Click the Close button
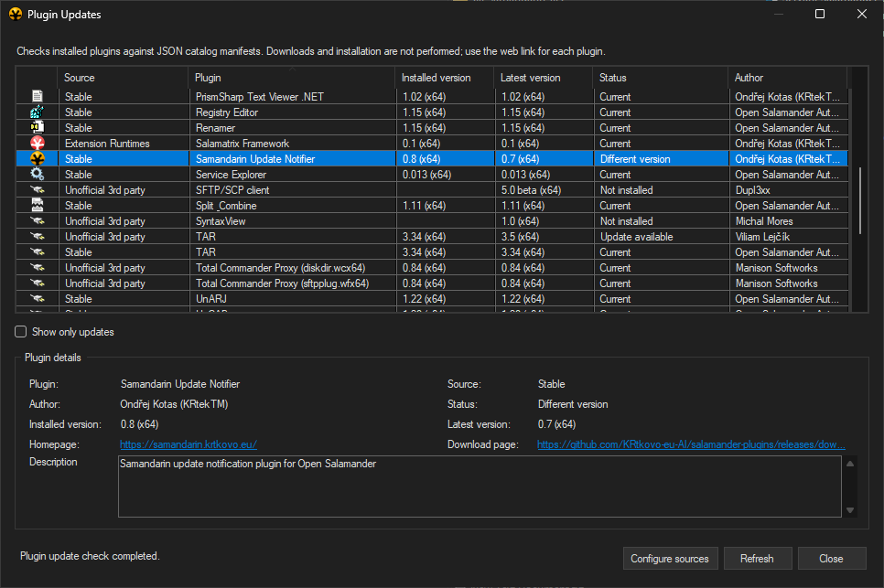 (x=832, y=558)
